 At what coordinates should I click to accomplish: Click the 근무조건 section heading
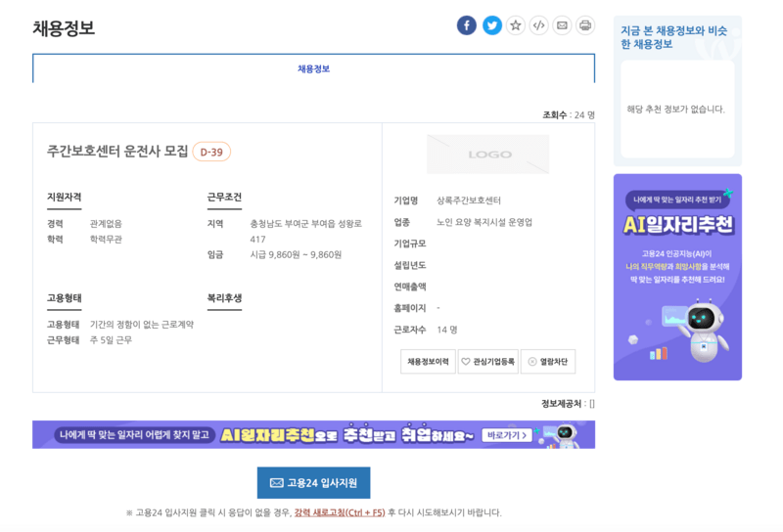tap(224, 198)
